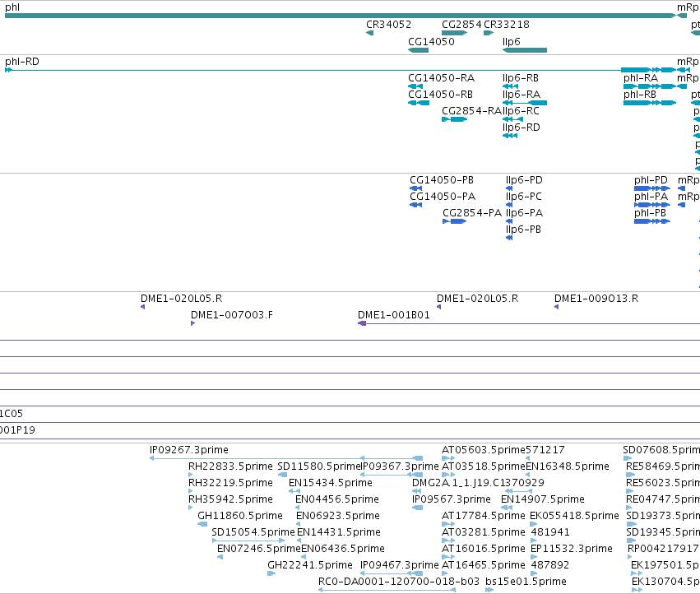Click the phl-PA protein label

(x=651, y=197)
